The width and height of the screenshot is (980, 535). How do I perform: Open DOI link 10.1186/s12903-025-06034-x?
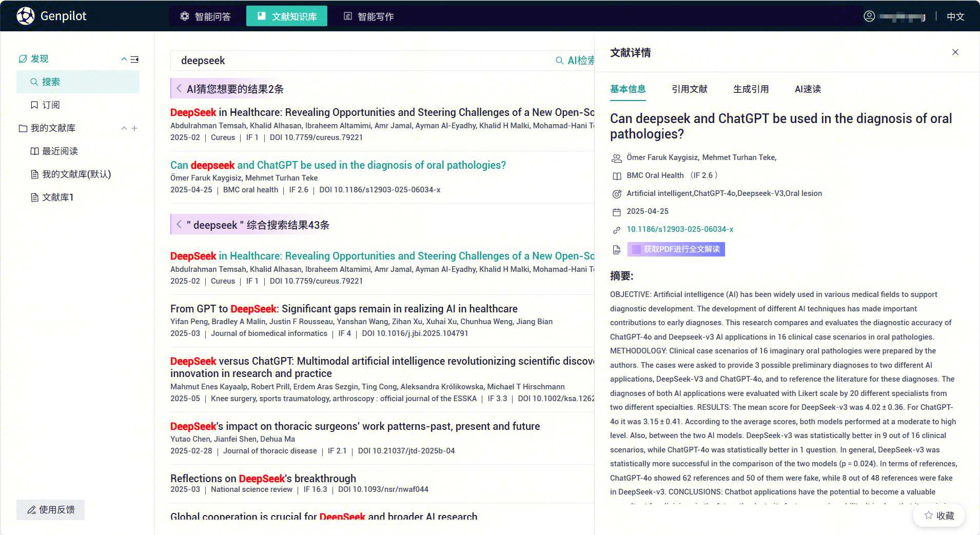[x=680, y=229]
